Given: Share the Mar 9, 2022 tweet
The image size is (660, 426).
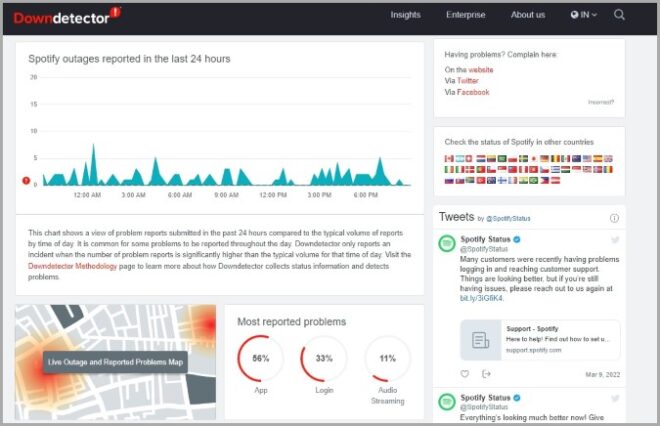Looking at the screenshot, I should tap(486, 374).
